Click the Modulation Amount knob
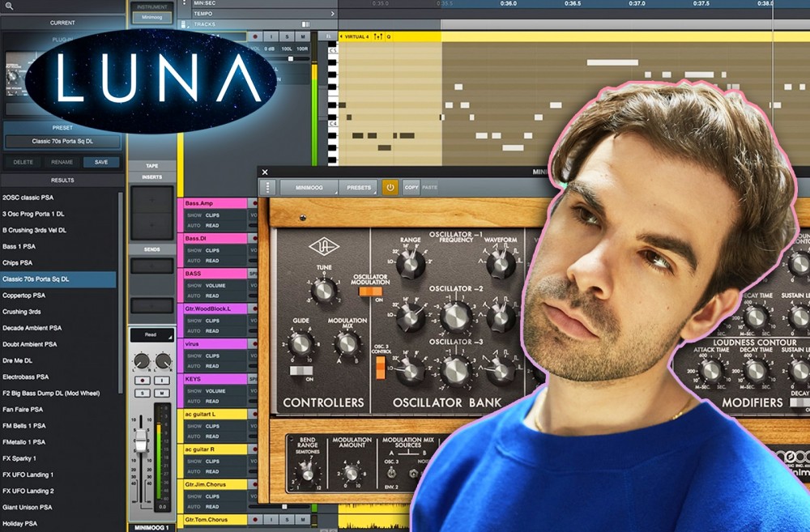Image resolution: width=810 pixels, height=532 pixels. pyautogui.click(x=352, y=472)
